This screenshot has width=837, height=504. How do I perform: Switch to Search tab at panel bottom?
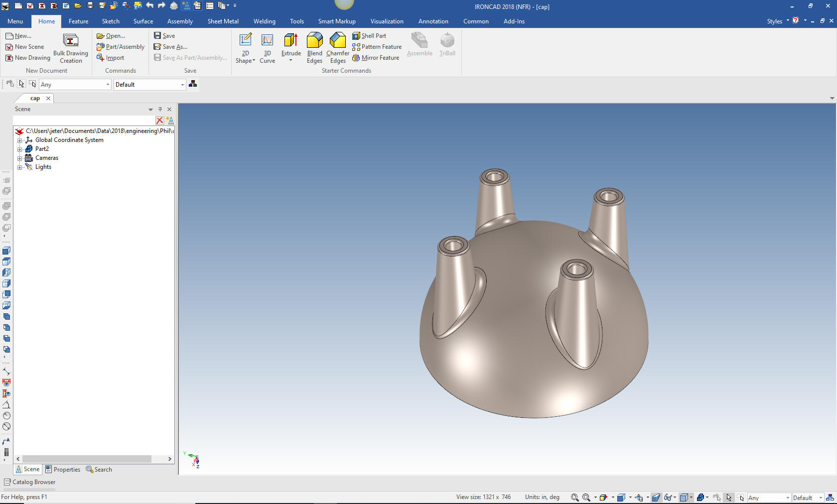[x=99, y=470]
